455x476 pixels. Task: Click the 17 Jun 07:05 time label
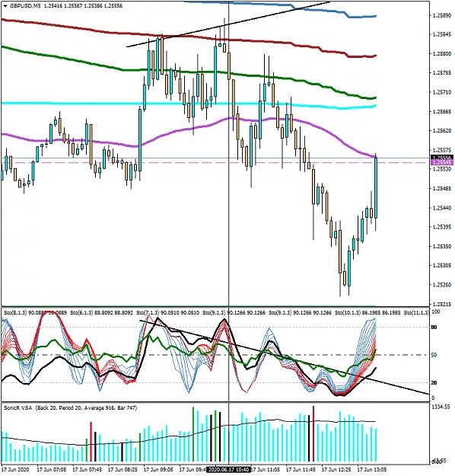[x=52, y=470]
